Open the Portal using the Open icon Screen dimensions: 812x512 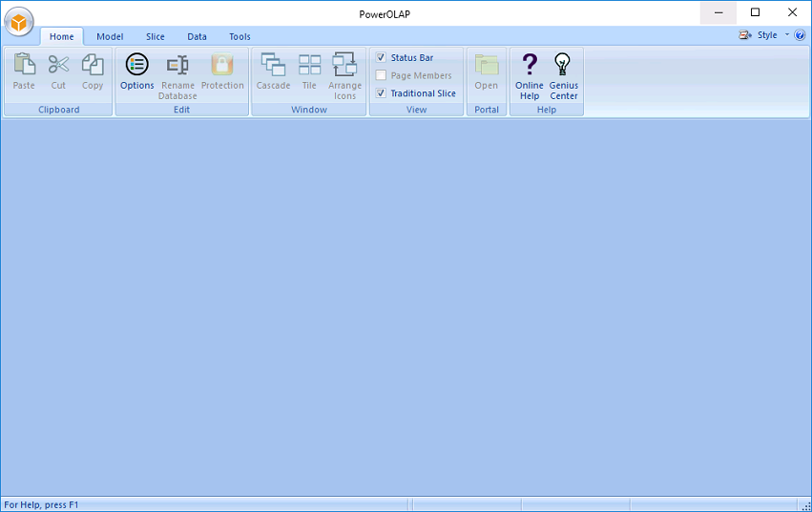487,66
